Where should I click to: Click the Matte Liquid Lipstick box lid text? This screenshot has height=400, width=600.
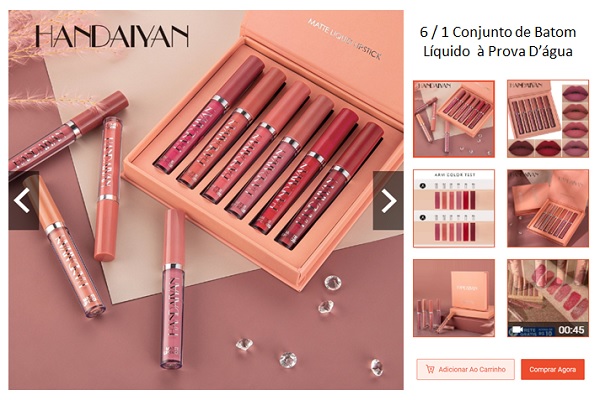[x=344, y=39]
